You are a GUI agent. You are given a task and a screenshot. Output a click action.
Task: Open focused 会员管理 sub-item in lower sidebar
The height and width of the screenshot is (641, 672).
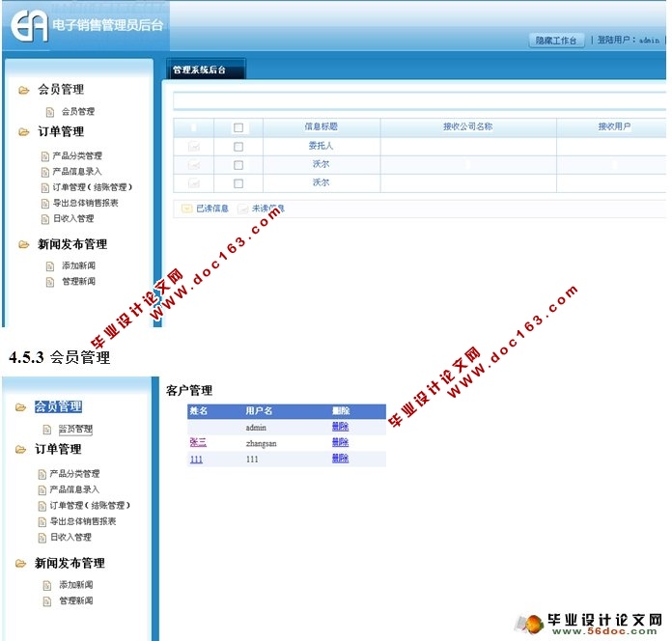[x=75, y=429]
